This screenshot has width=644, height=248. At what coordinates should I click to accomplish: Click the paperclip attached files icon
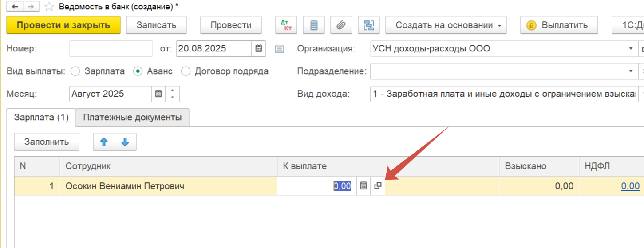tap(340, 25)
